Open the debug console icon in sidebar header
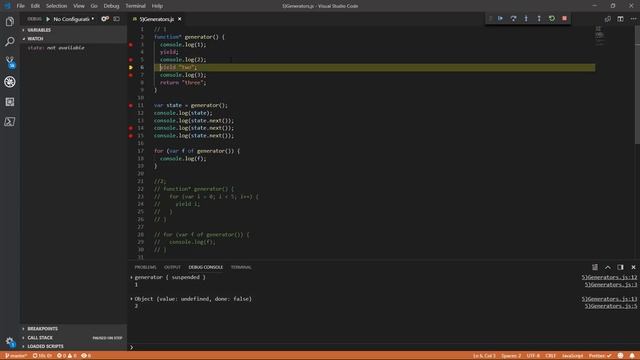640x360 pixels. pos(117,19)
